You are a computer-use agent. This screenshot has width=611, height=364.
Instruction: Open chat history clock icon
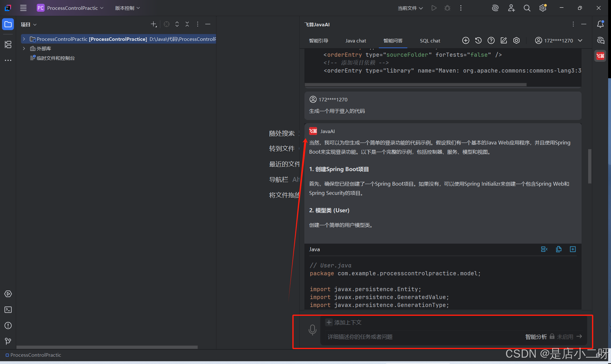478,41
